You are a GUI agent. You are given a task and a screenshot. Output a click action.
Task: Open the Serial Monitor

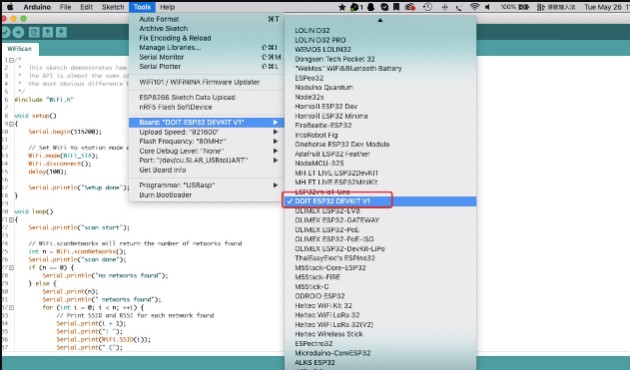[206, 57]
